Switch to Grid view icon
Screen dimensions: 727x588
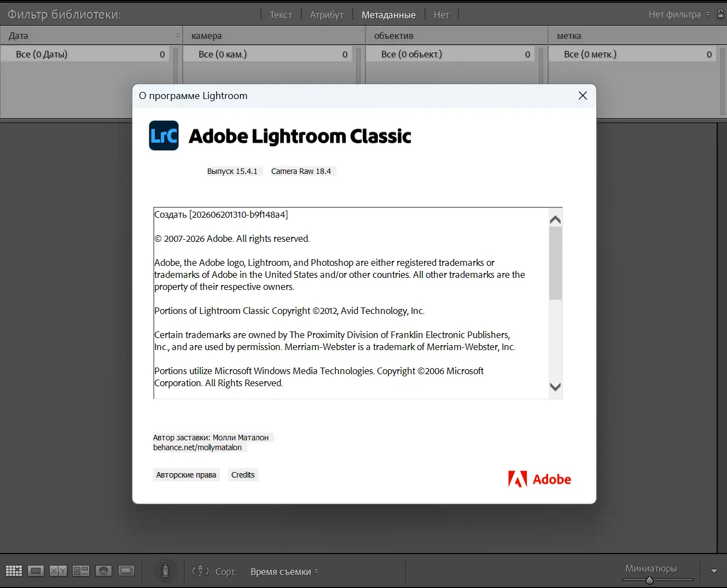point(14,571)
